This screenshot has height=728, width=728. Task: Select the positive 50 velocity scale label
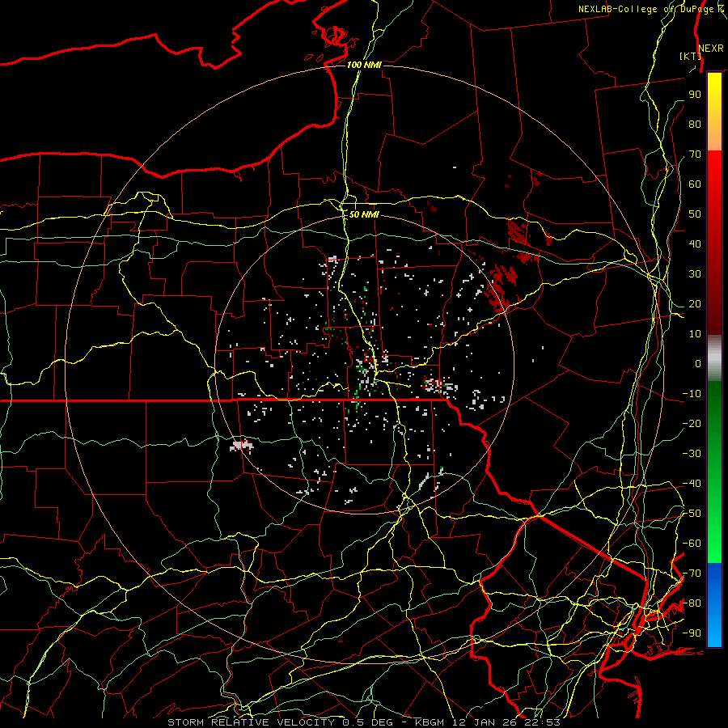click(x=695, y=214)
